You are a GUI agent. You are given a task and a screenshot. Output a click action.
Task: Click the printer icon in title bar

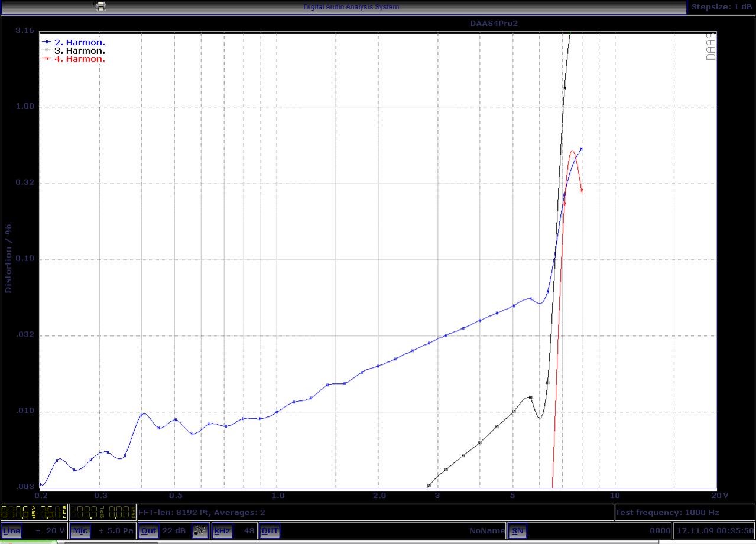tap(101, 6)
